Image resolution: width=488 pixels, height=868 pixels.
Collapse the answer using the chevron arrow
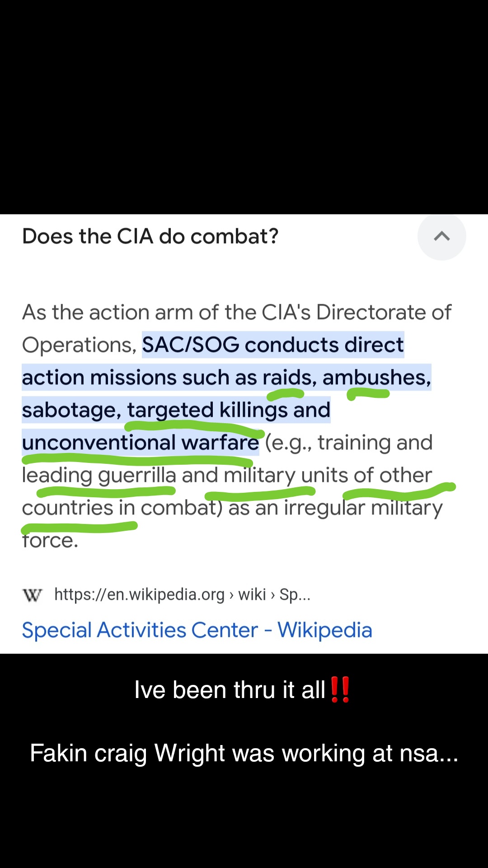point(441,236)
